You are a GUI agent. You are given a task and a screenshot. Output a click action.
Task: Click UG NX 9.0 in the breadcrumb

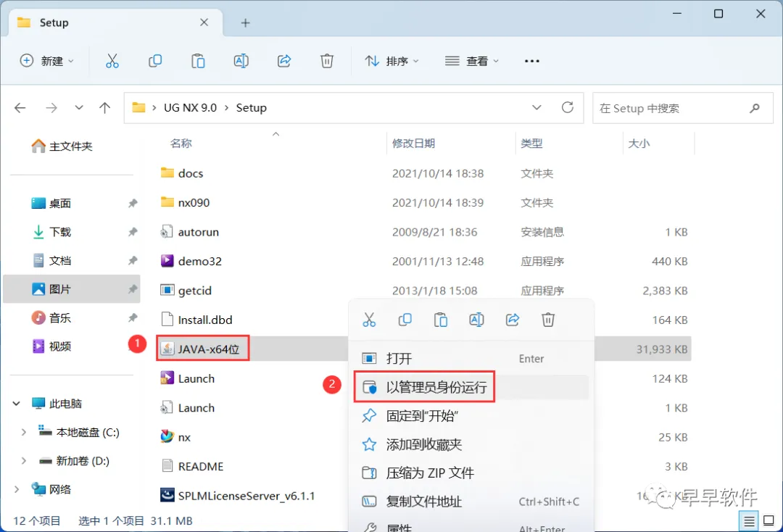(190, 108)
